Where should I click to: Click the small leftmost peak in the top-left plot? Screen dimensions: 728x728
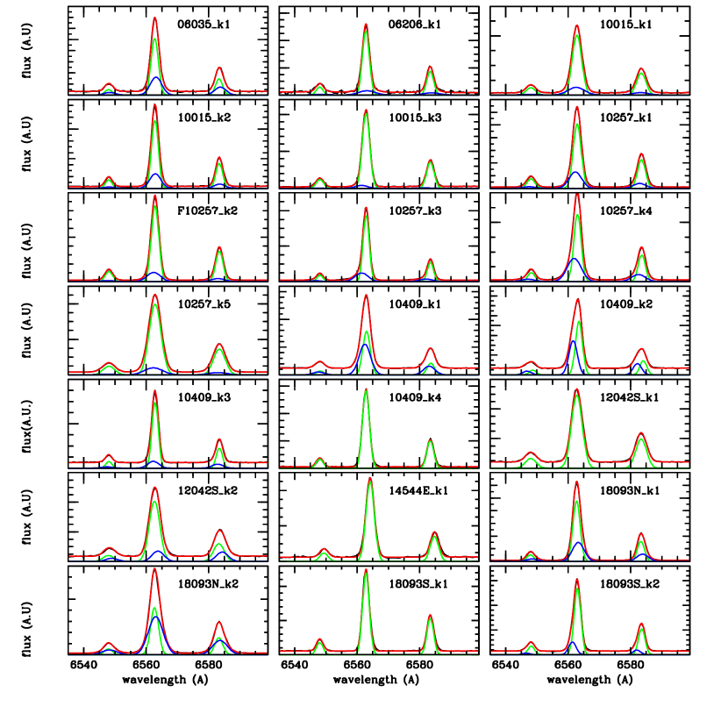(108, 86)
